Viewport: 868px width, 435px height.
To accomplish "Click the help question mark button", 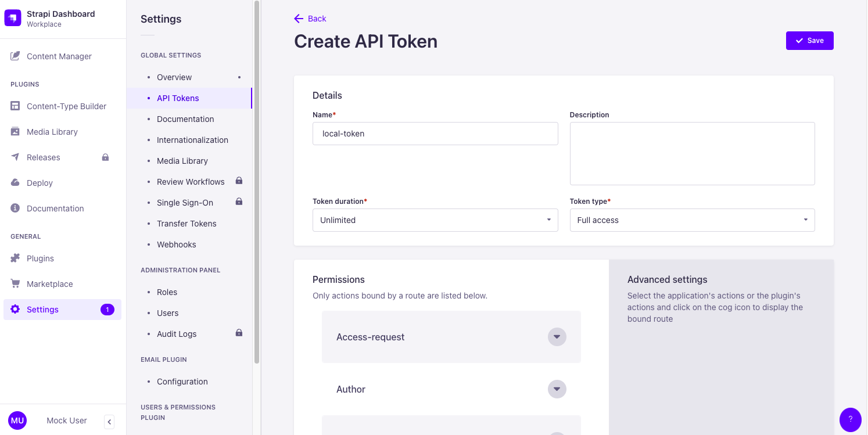I will tap(850, 419).
